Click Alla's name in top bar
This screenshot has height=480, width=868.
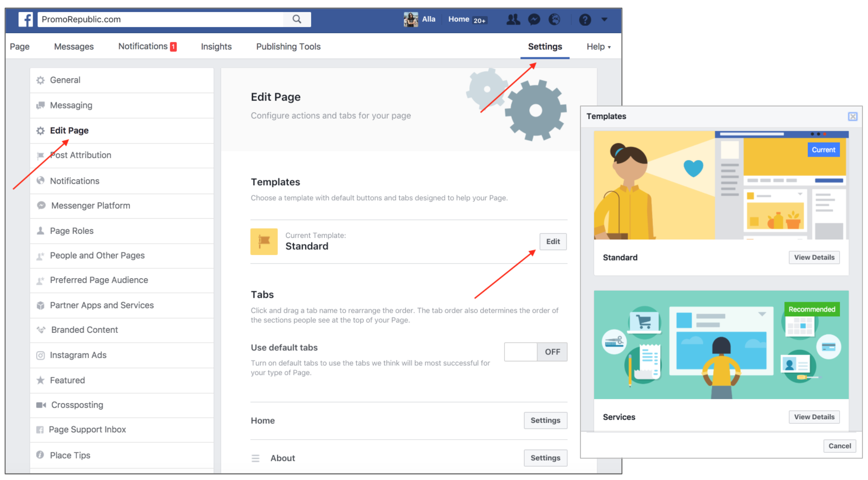coord(428,19)
